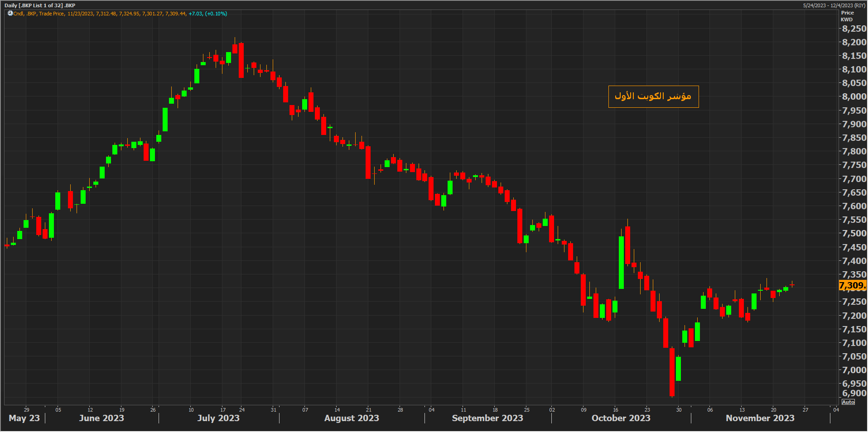Click the tall green candle in mid-October
The height and width of the screenshot is (432, 868).
pos(621,263)
